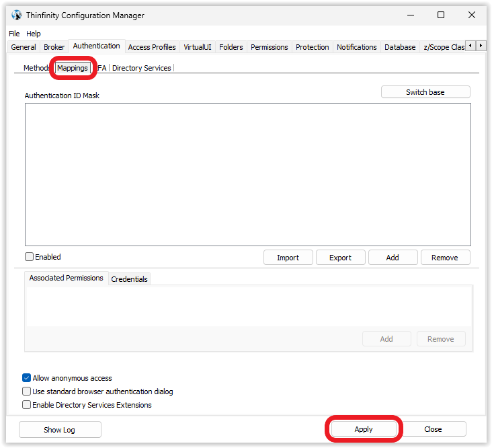The width and height of the screenshot is (492, 448).
Task: Click the Switch base button
Action: [425, 92]
